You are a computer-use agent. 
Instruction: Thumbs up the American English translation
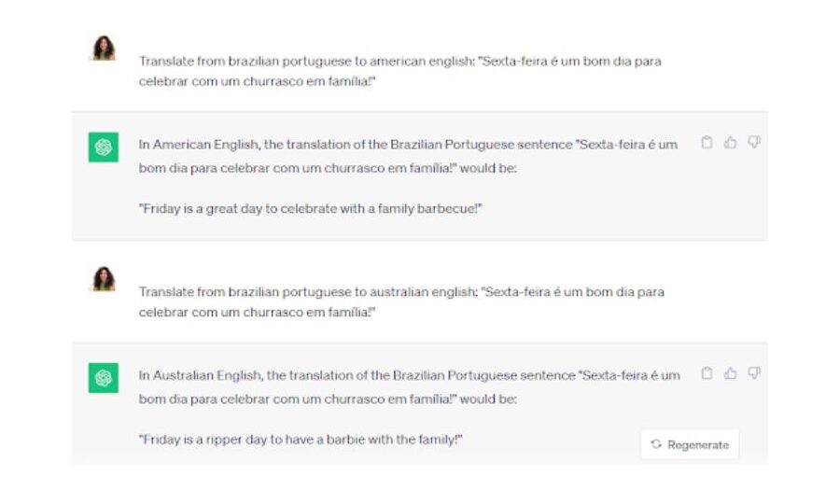coord(730,143)
